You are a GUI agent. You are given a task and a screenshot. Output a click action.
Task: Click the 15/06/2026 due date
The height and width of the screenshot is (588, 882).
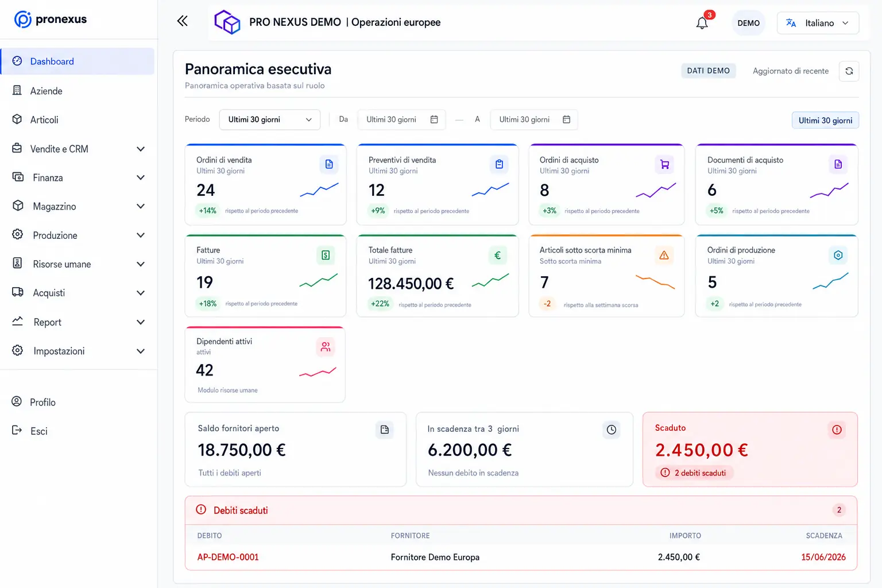click(x=823, y=557)
